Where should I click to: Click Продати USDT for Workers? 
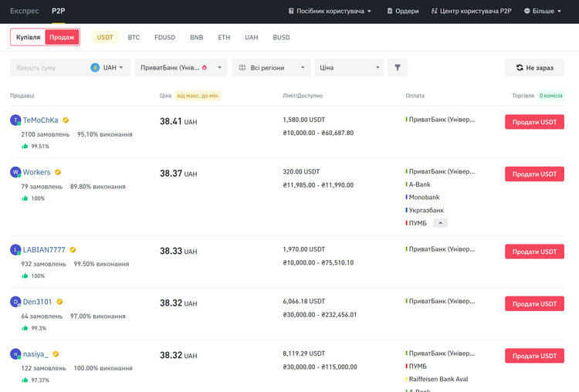tap(534, 174)
